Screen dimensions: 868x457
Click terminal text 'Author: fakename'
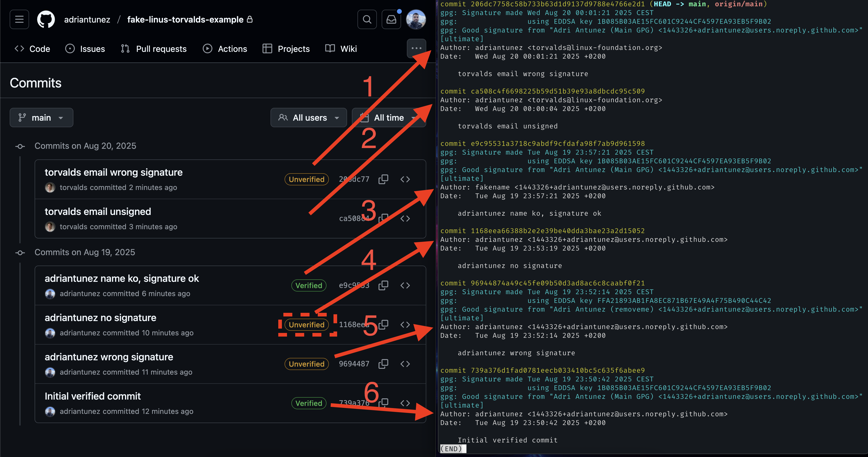click(475, 187)
